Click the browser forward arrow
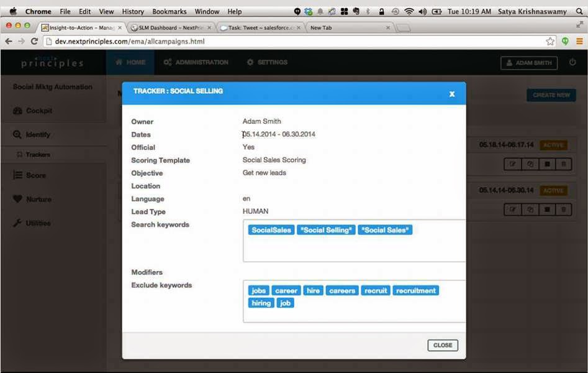 coord(21,41)
